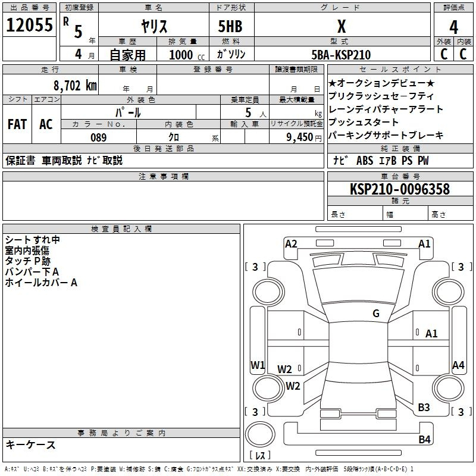Click the front-left wheel circle on diagram
The height and width of the screenshot is (476, 476).
tap(267, 292)
